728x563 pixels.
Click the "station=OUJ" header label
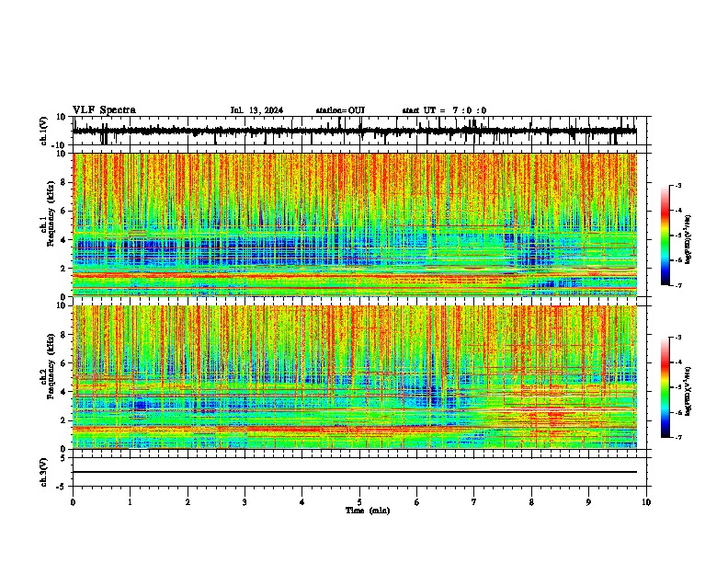(x=340, y=110)
